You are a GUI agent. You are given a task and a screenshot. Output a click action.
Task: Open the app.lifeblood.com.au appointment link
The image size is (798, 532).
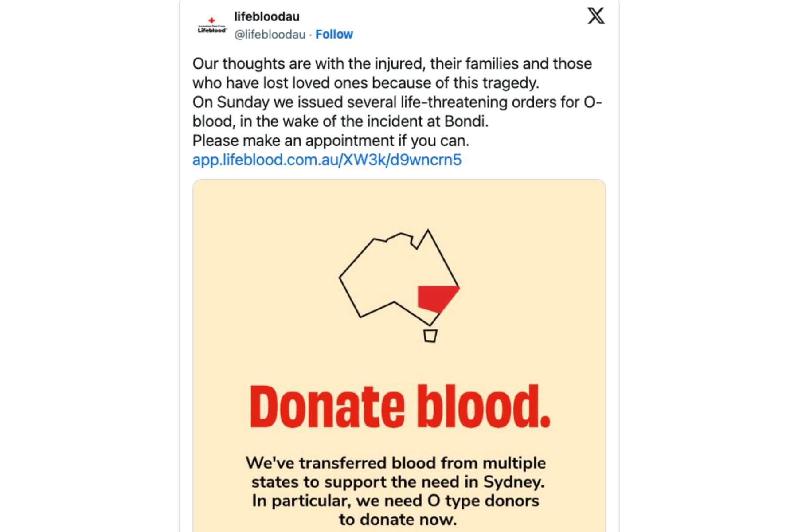tap(327, 160)
